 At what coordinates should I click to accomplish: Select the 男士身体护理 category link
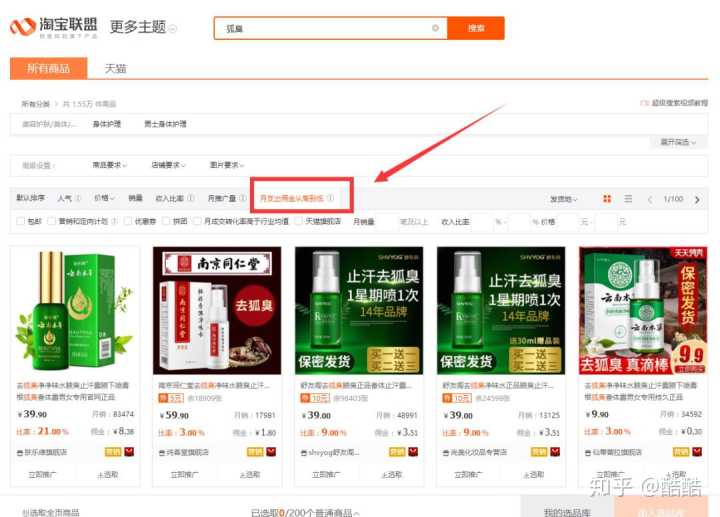tap(165, 124)
